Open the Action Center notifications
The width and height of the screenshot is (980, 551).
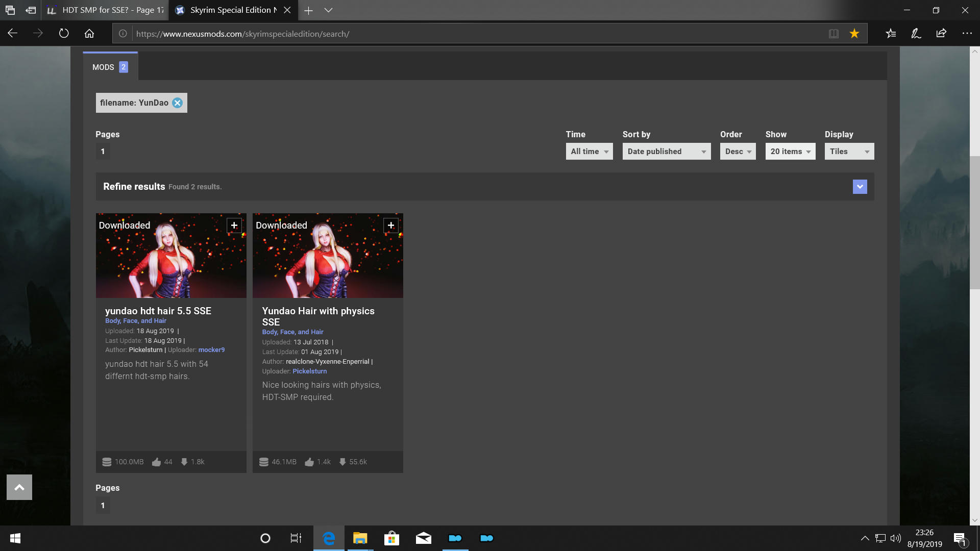(960, 538)
